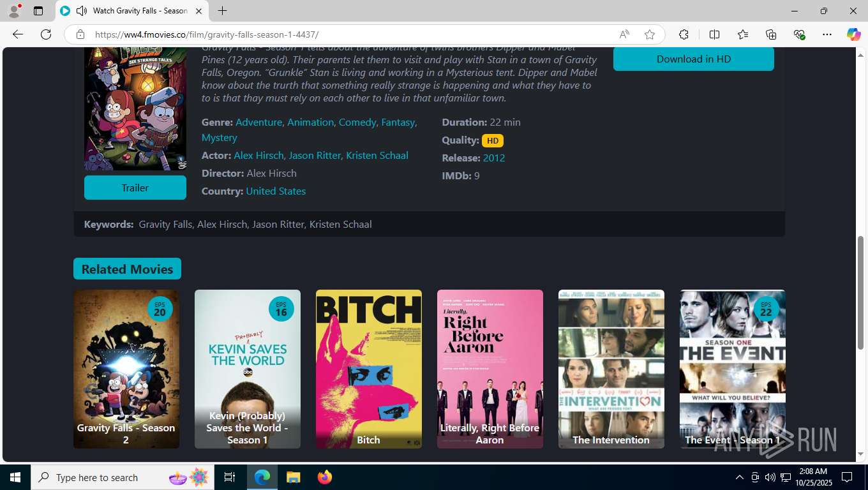
Task: Close the Watch Gravity Falls tab
Action: click(x=198, y=11)
